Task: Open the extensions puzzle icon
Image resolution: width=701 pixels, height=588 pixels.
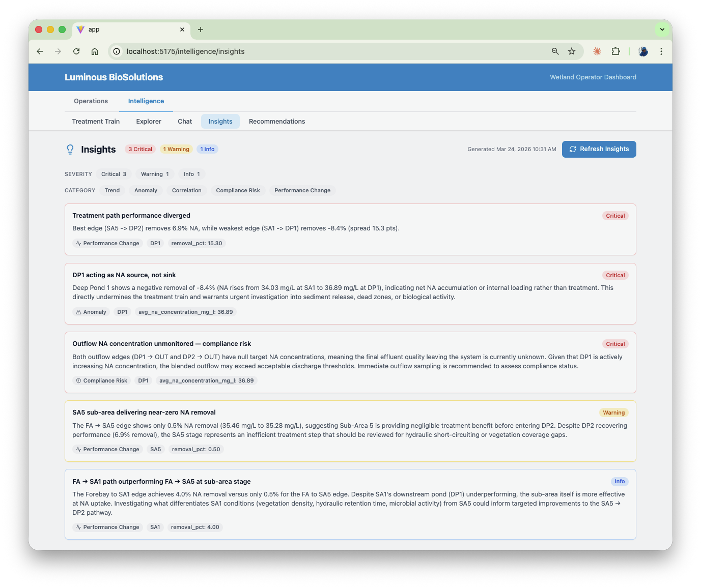Action: tap(615, 51)
